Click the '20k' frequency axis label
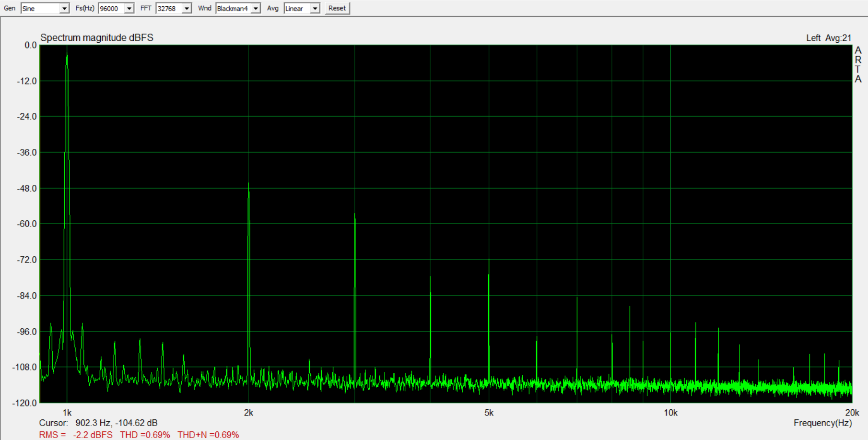The width and height of the screenshot is (868, 440). [x=852, y=413]
